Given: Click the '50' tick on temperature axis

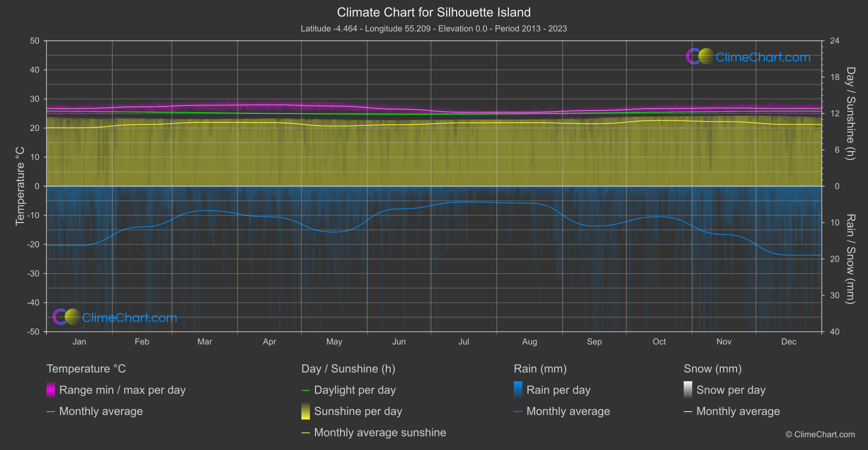Looking at the screenshot, I should (35, 41).
